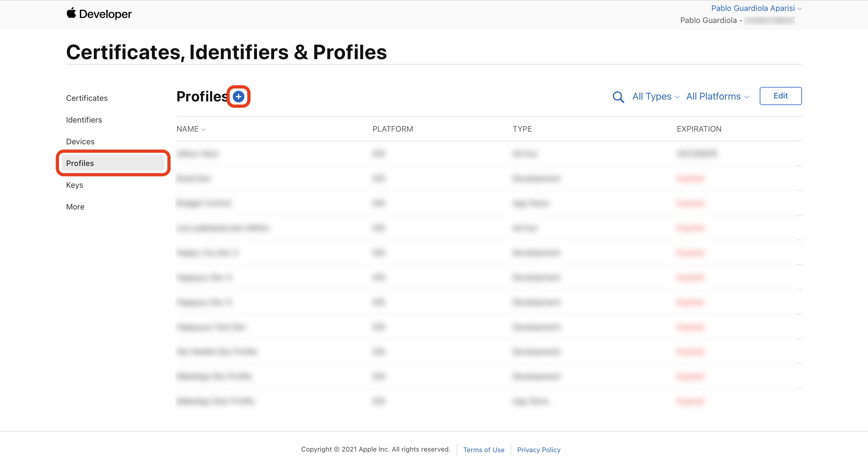
Task: Open the Identifiers section
Action: point(84,120)
